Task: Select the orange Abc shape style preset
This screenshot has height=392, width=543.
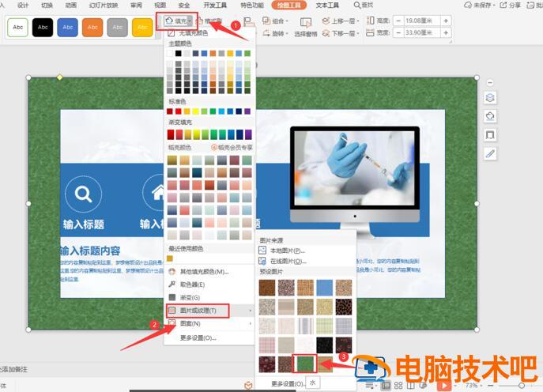Action: click(92, 27)
